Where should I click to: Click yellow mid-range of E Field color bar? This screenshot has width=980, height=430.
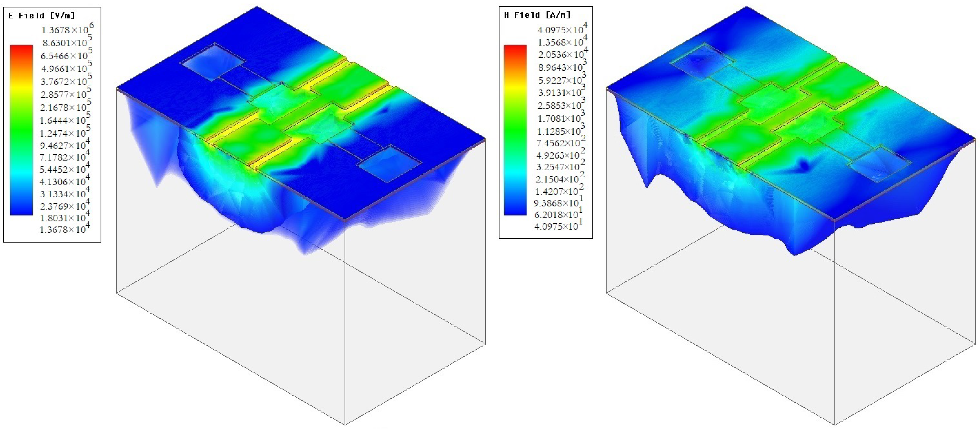point(21,87)
